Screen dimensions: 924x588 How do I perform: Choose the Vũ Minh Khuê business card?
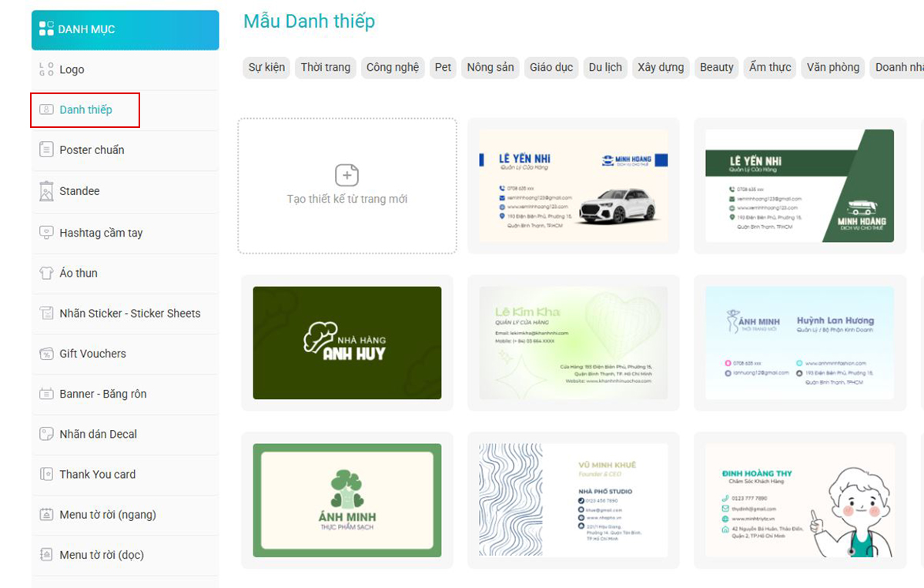coord(574,500)
